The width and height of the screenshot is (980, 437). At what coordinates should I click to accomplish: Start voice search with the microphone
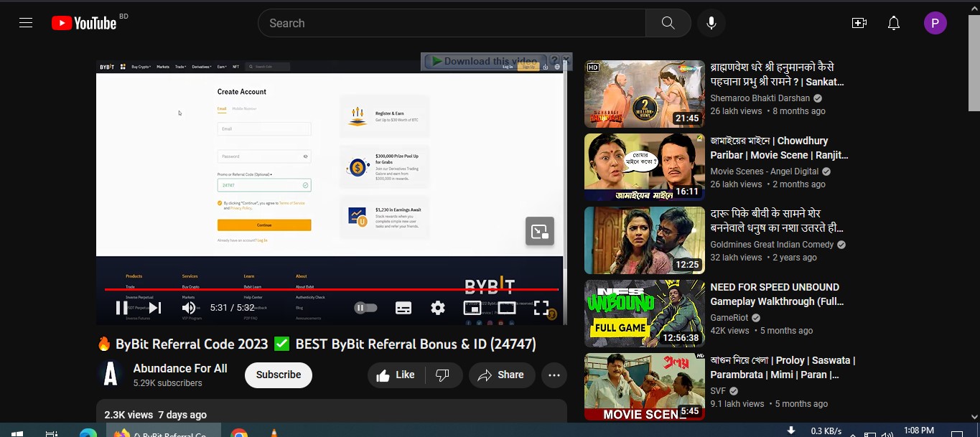[711, 23]
